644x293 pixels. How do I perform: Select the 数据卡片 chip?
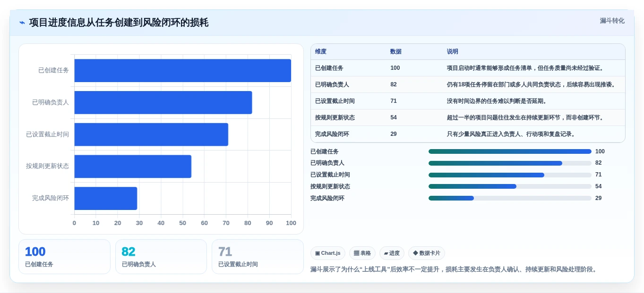coord(427,253)
